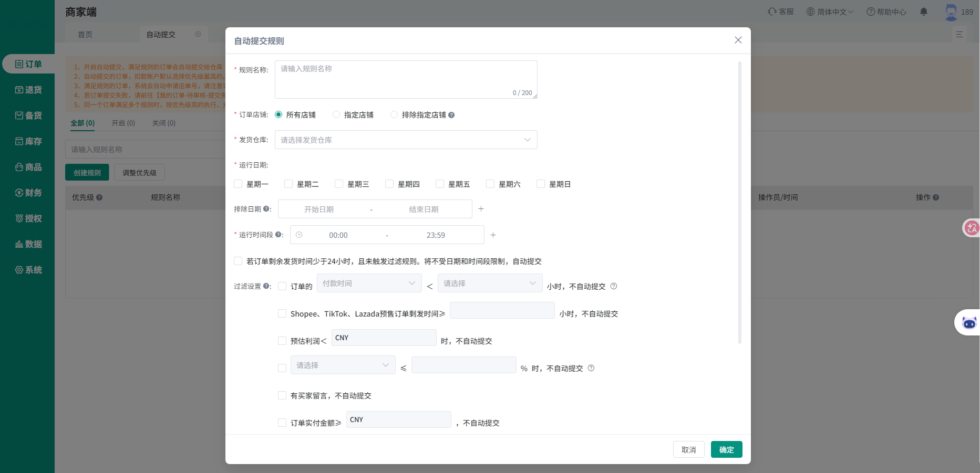Click question icon after 付款时间 filter row
Image resolution: width=980 pixels, height=473 pixels.
tap(614, 286)
